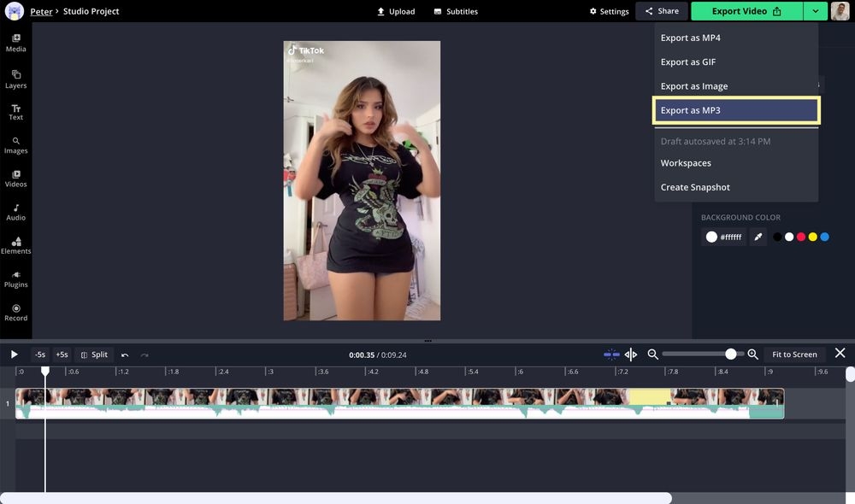The image size is (855, 504).
Task: Click the undo arrow in timeline toolbar
Action: (x=125, y=355)
